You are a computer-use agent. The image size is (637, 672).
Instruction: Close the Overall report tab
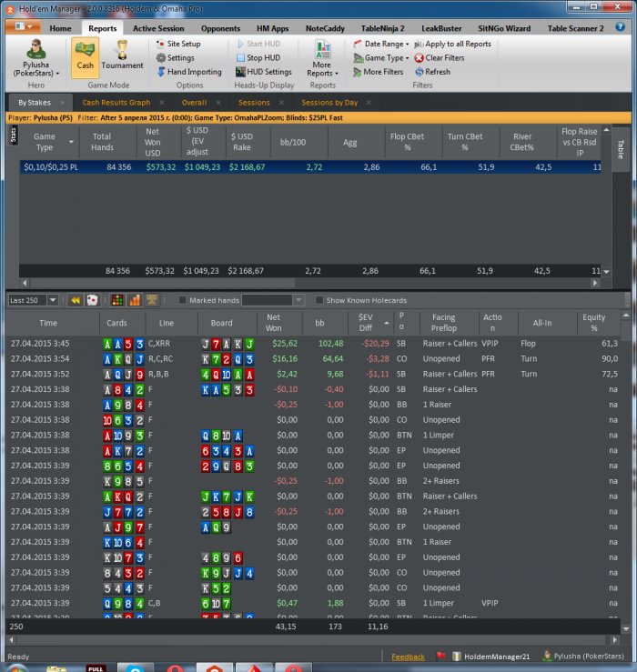218,103
